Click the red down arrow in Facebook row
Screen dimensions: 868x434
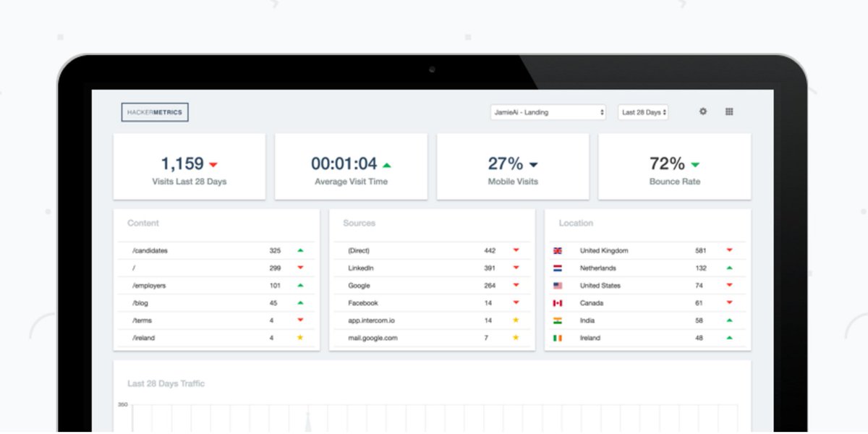(516, 302)
